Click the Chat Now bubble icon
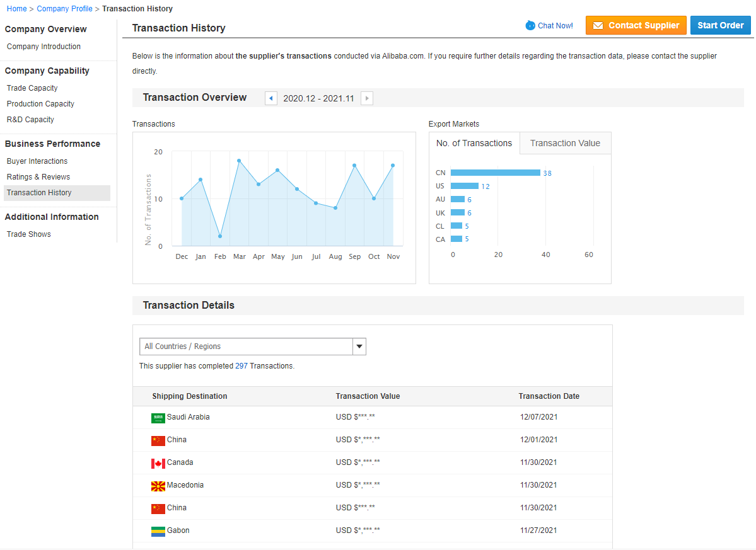Screen dimensions: 756x550 click(x=530, y=26)
